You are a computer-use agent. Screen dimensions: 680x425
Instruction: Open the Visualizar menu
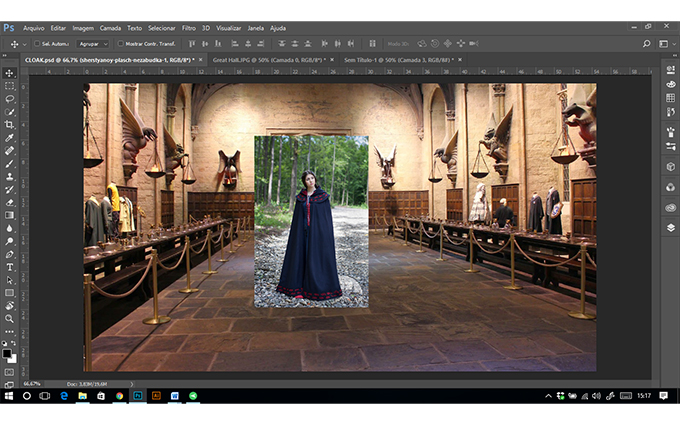tap(229, 28)
